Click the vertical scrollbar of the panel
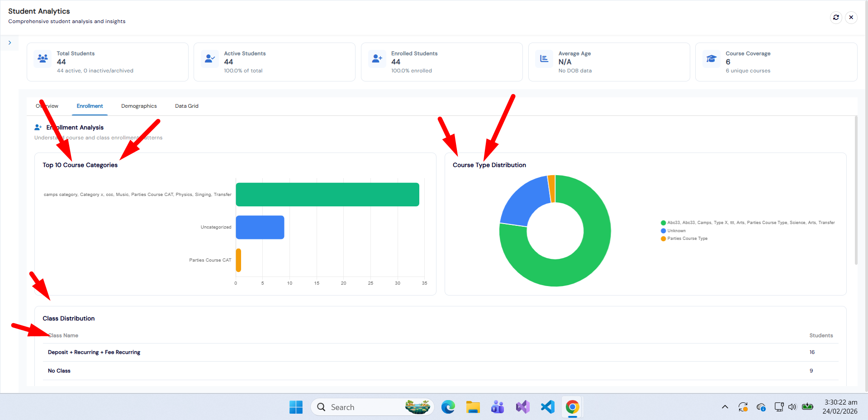This screenshot has height=420, width=868. coord(856,190)
